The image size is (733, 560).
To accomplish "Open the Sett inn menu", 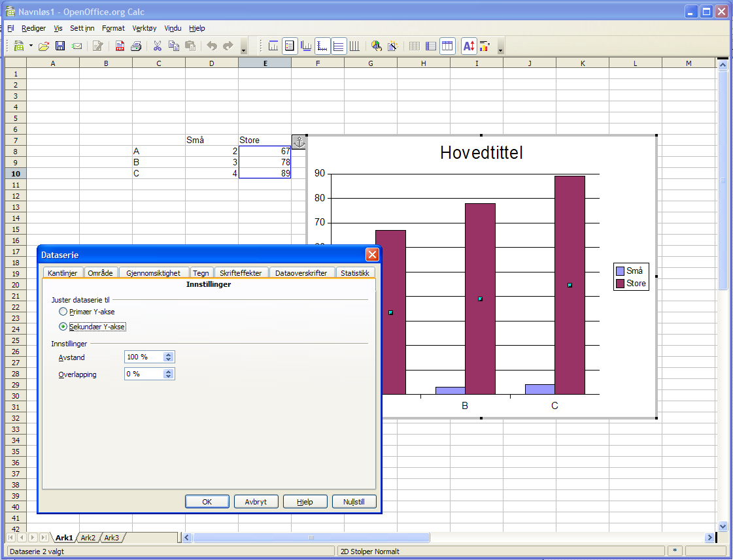I will pyautogui.click(x=82, y=28).
